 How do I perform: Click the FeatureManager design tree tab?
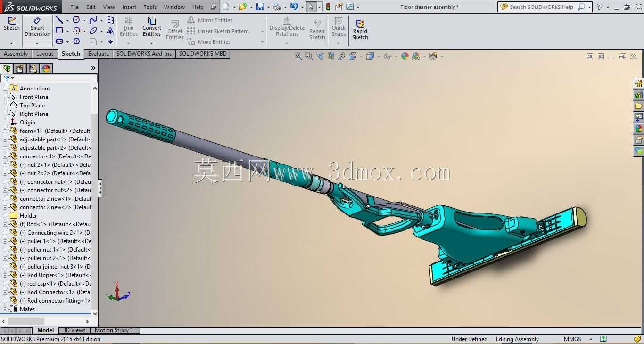[x=7, y=68]
